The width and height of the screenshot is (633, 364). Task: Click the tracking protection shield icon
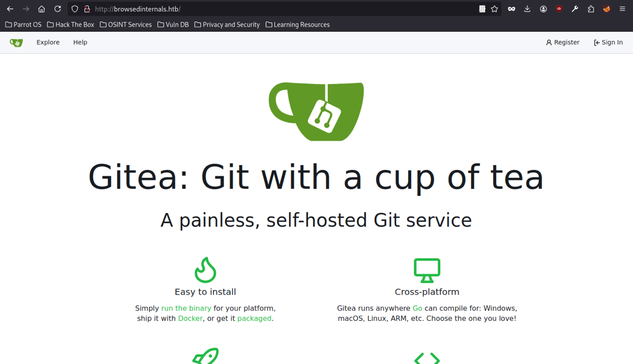pos(75,9)
